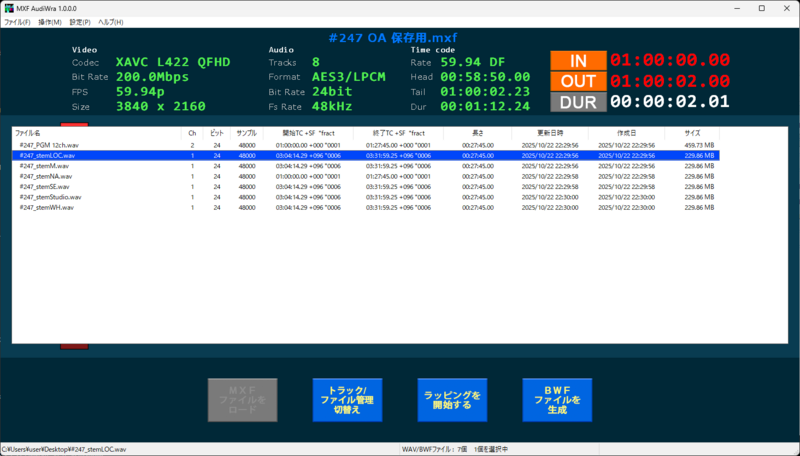This screenshot has width=800, height=456.
Task: Click the orange OUT button
Action: tap(577, 81)
